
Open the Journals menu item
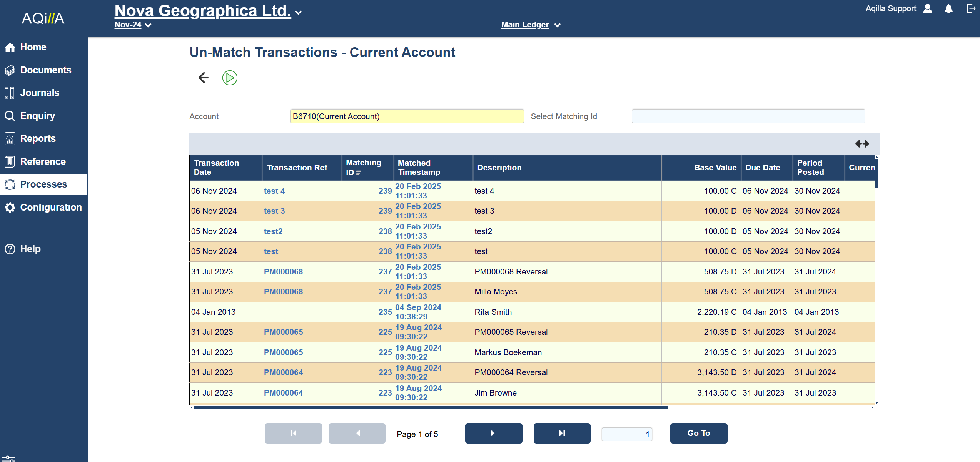pyautogui.click(x=40, y=93)
